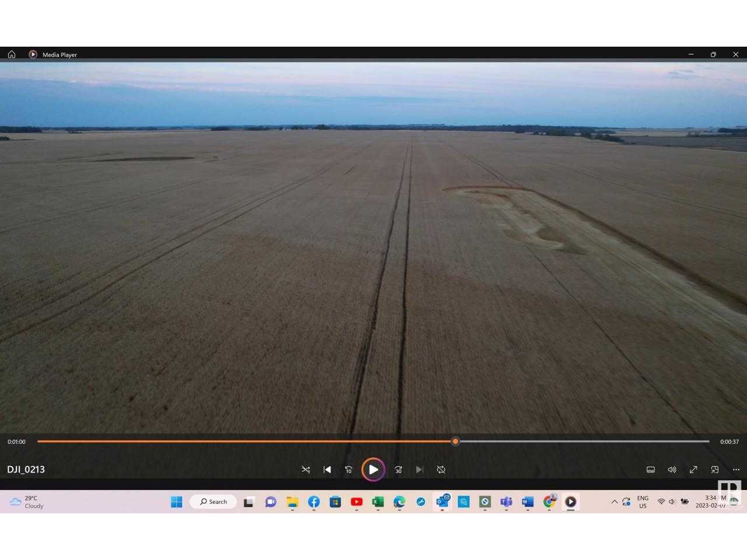Skip to next track
Screen dimensions: 747x560
pyautogui.click(x=420, y=470)
